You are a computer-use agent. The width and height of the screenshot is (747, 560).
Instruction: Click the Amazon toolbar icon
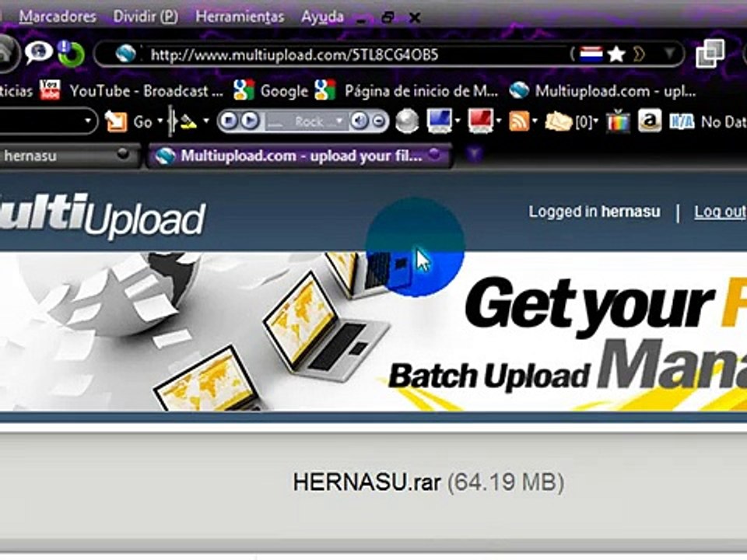pyautogui.click(x=650, y=121)
